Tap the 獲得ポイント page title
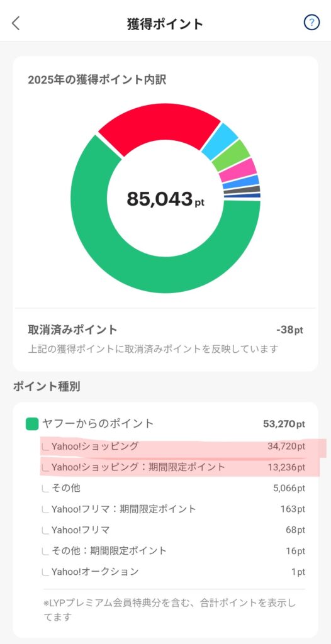The image size is (331, 644). tap(165, 24)
